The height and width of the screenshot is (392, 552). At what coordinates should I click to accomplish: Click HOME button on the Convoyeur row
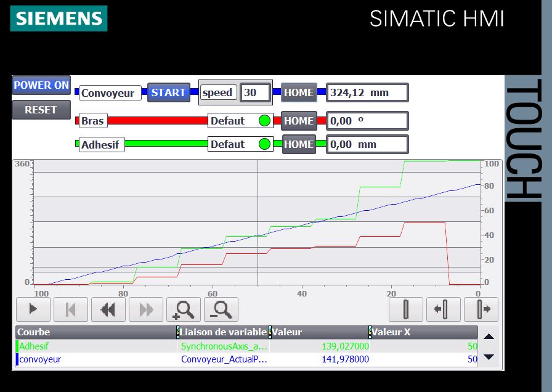[x=299, y=92]
